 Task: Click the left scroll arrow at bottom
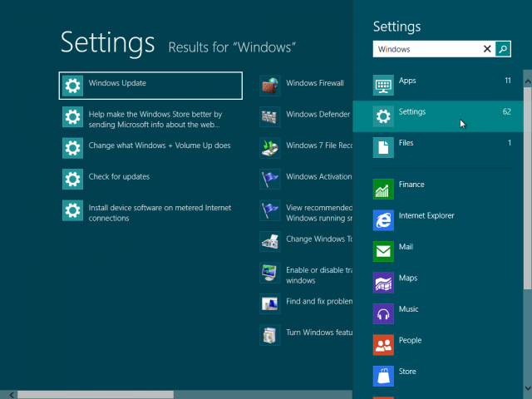(12, 395)
